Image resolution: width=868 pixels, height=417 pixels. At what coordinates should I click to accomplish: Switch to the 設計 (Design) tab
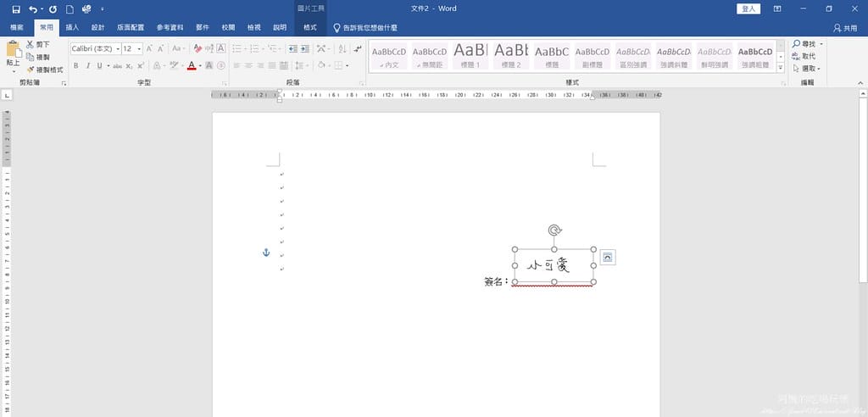pyautogui.click(x=98, y=28)
